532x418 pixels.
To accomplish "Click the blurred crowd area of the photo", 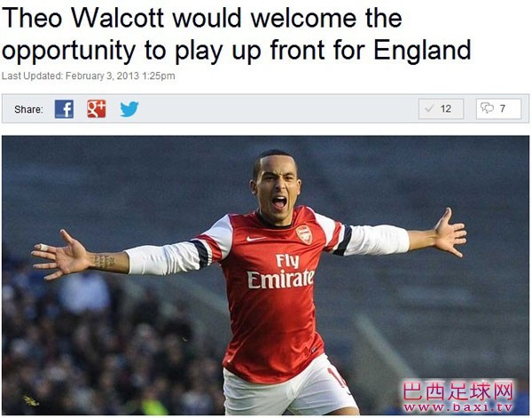I will 102,340.
